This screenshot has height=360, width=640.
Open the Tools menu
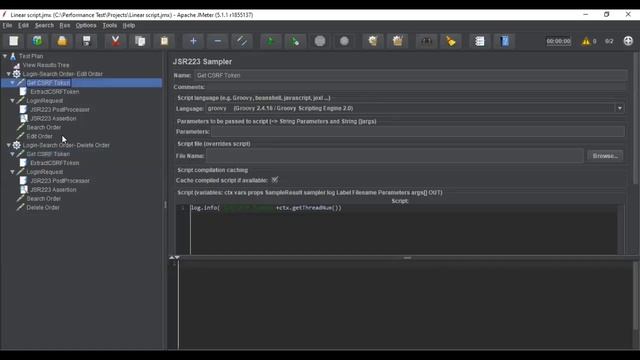[x=109, y=25]
